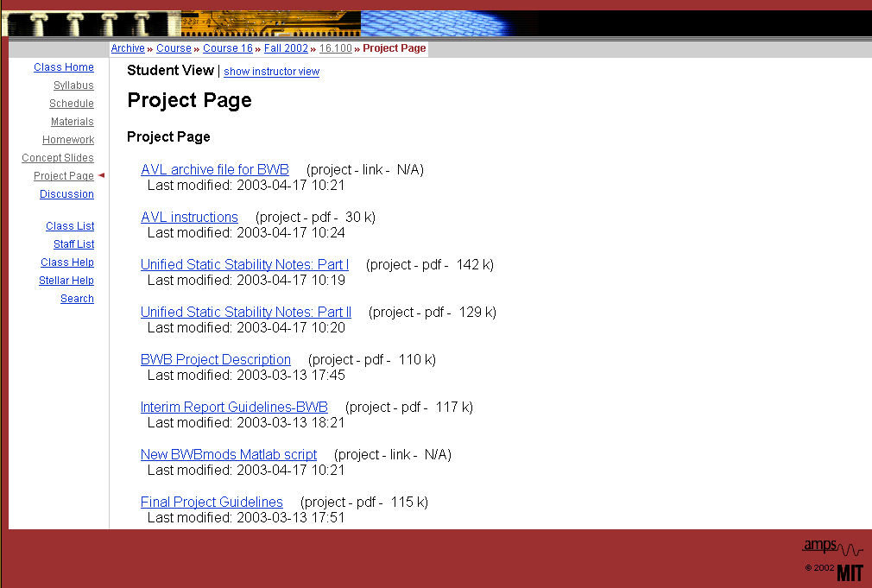Image resolution: width=872 pixels, height=588 pixels.
Task: Click Fall 2002 in the breadcrumb
Action: (x=286, y=48)
